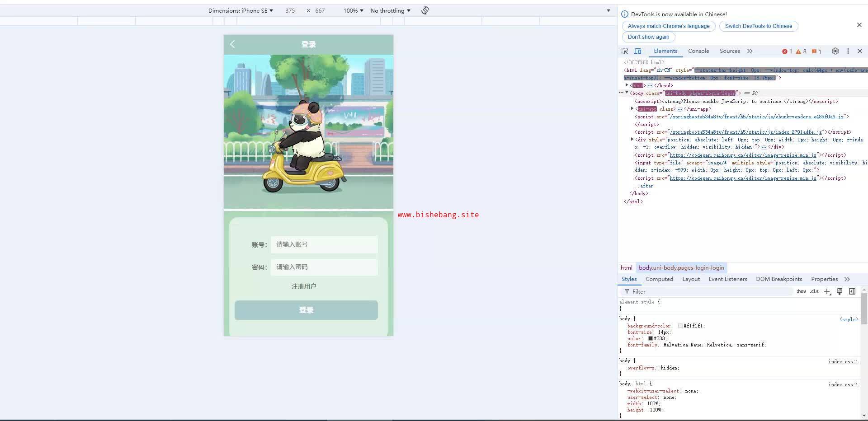Select the noscript line in DOM tree
Viewport: 868px width, 421px height.
[736, 101]
